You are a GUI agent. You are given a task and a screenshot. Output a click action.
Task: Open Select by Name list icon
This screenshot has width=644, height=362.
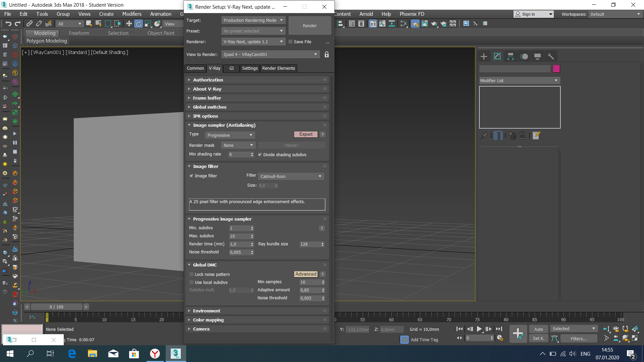pyautogui.click(x=98, y=23)
